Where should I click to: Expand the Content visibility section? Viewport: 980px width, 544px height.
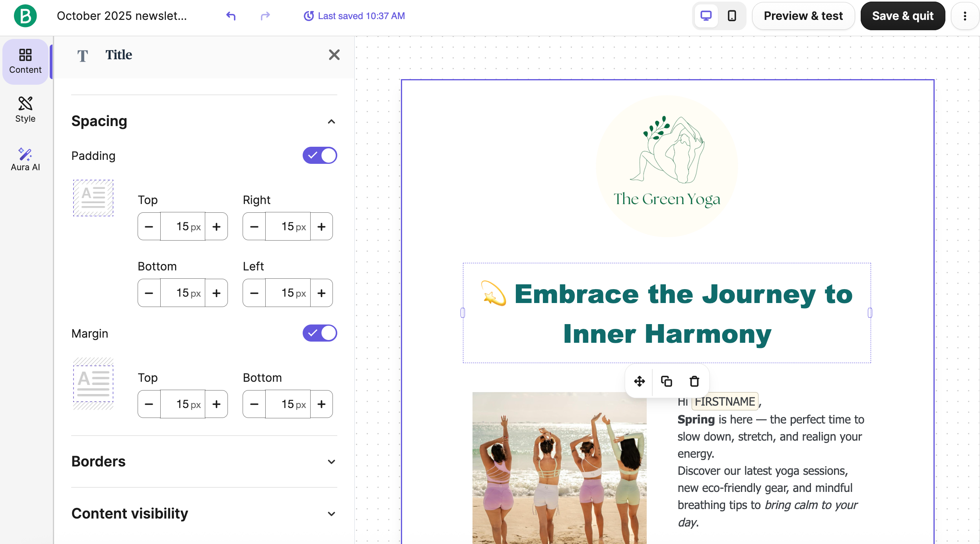tap(331, 514)
